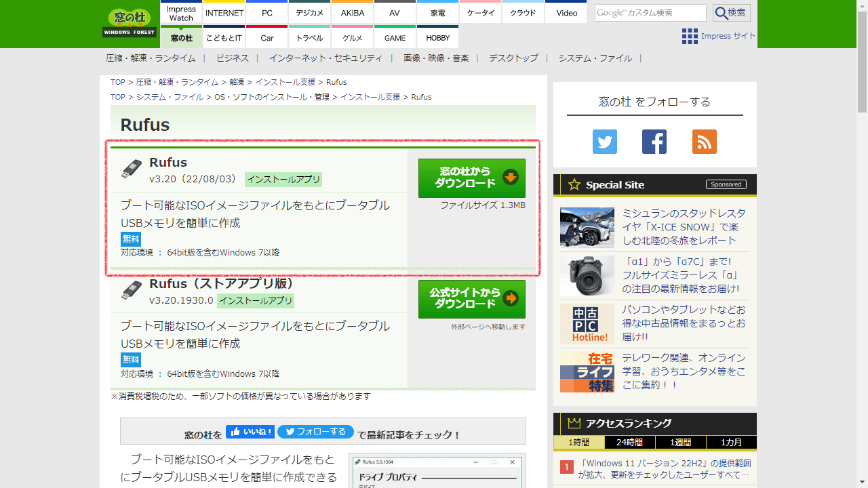Open the こどもとIT site tab
The height and width of the screenshot is (488, 868).
pyautogui.click(x=224, y=37)
